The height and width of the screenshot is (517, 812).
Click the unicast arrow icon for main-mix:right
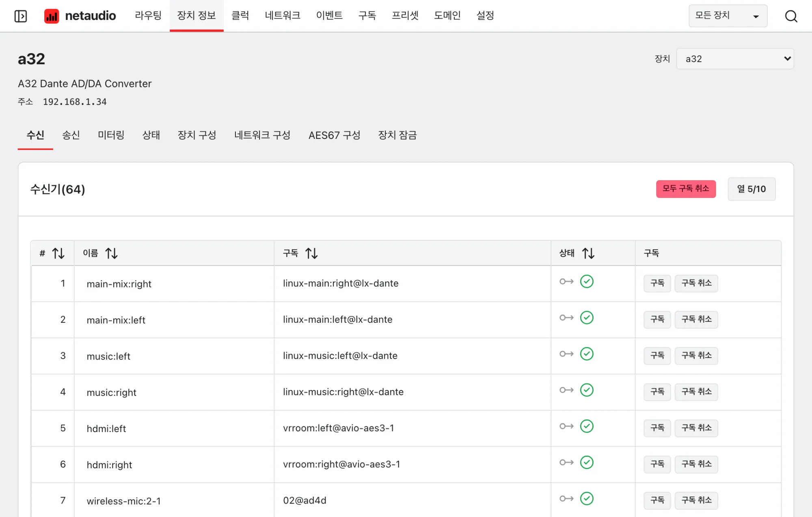click(x=566, y=281)
